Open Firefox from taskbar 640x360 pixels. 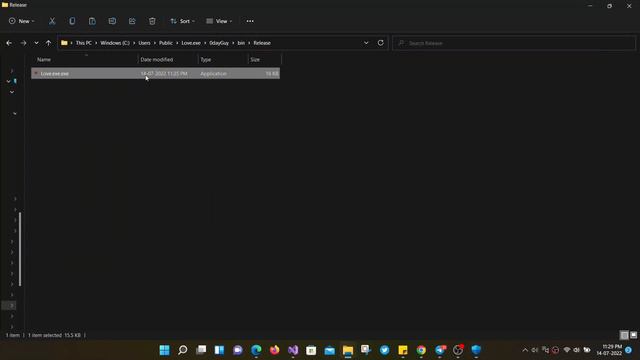275,350
